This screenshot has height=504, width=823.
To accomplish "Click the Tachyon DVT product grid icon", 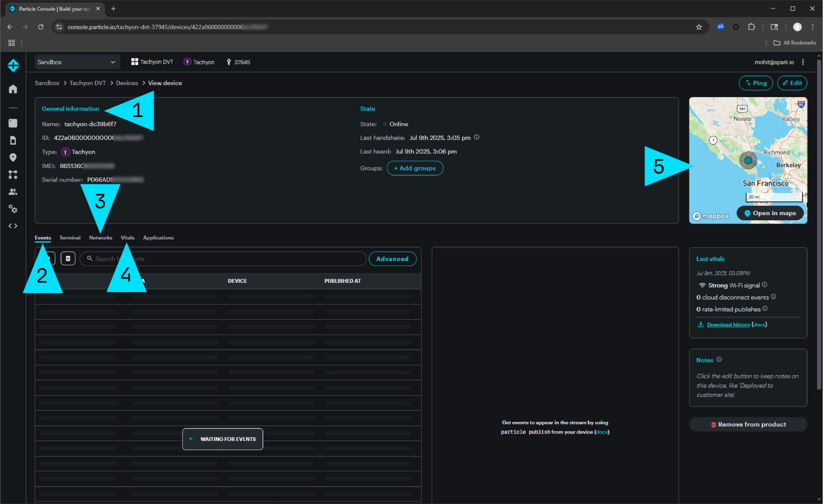I will point(134,62).
